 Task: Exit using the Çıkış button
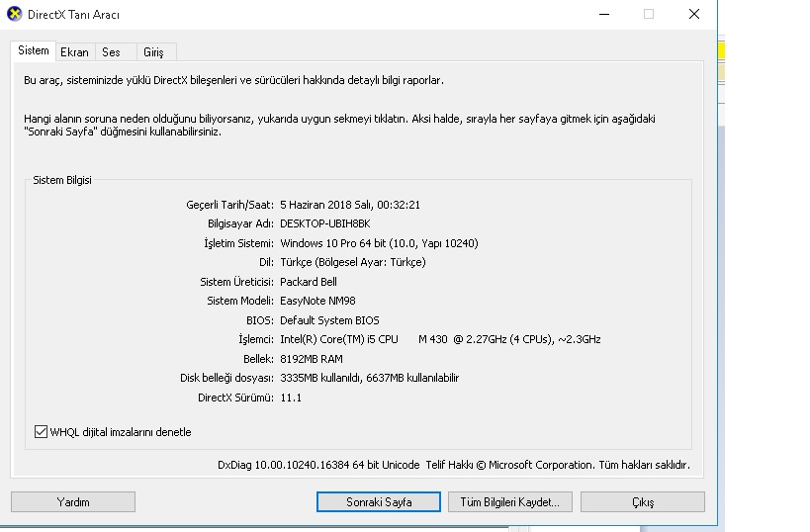(642, 502)
